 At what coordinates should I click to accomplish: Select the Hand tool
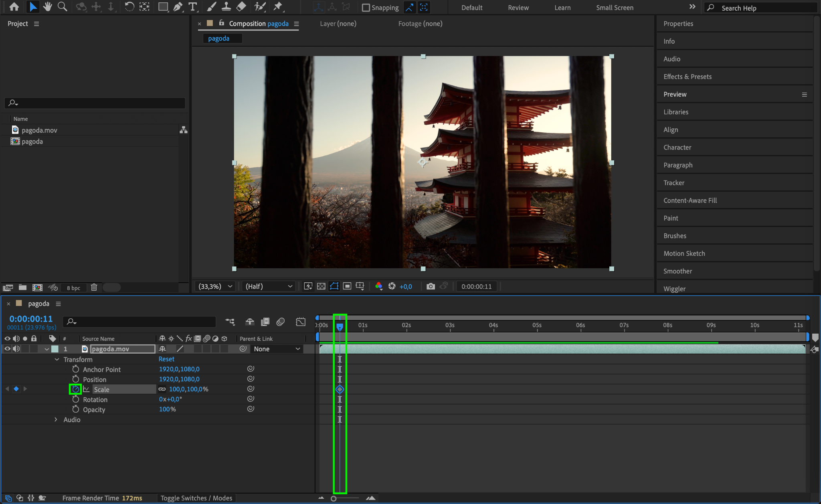[x=48, y=7]
